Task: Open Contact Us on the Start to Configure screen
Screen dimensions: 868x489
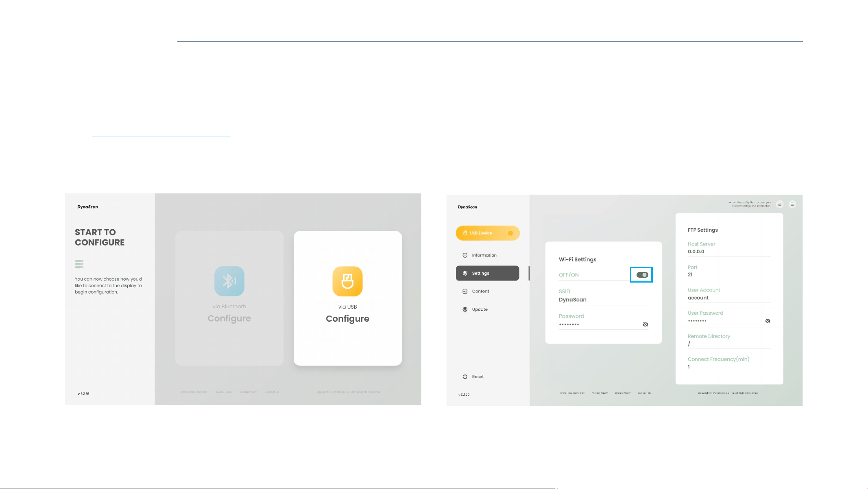Action: (x=272, y=392)
